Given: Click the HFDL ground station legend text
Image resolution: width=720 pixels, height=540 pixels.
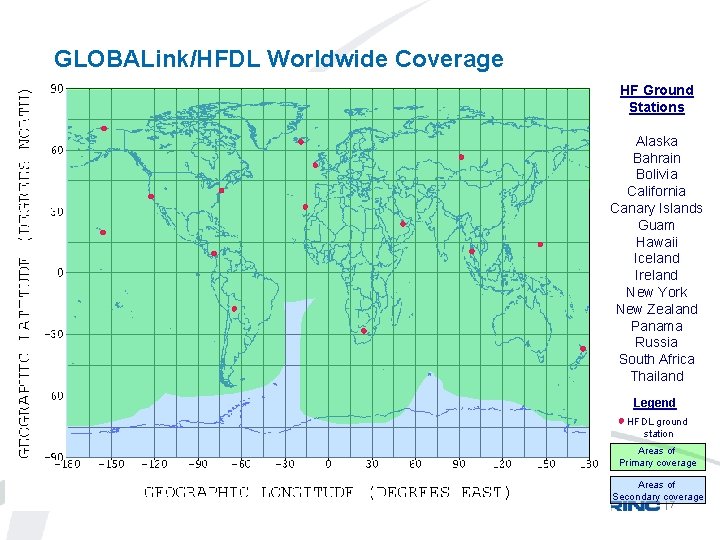Looking at the screenshot, I should coord(658,428).
